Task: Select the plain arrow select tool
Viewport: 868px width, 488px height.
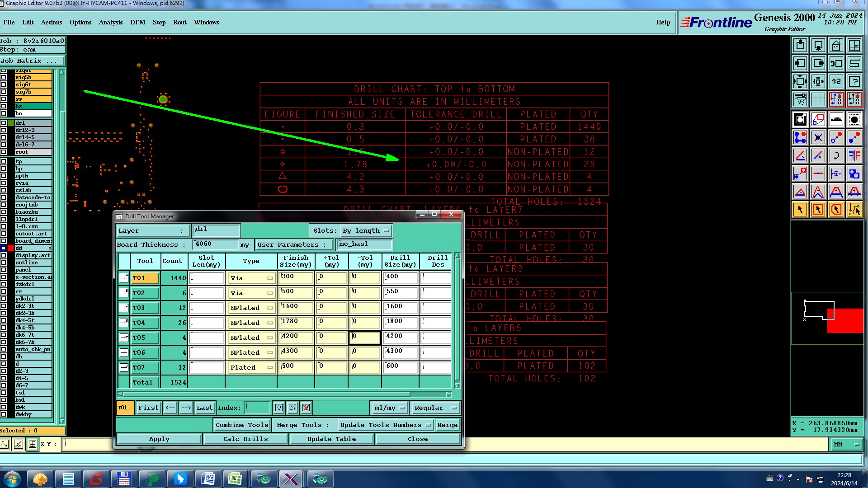Action: point(800,210)
